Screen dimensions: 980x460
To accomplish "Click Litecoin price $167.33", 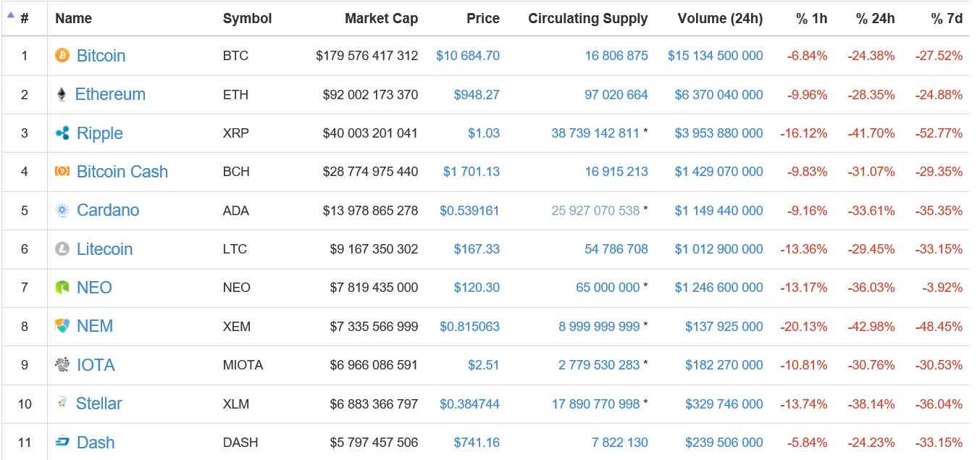I will 477,249.
